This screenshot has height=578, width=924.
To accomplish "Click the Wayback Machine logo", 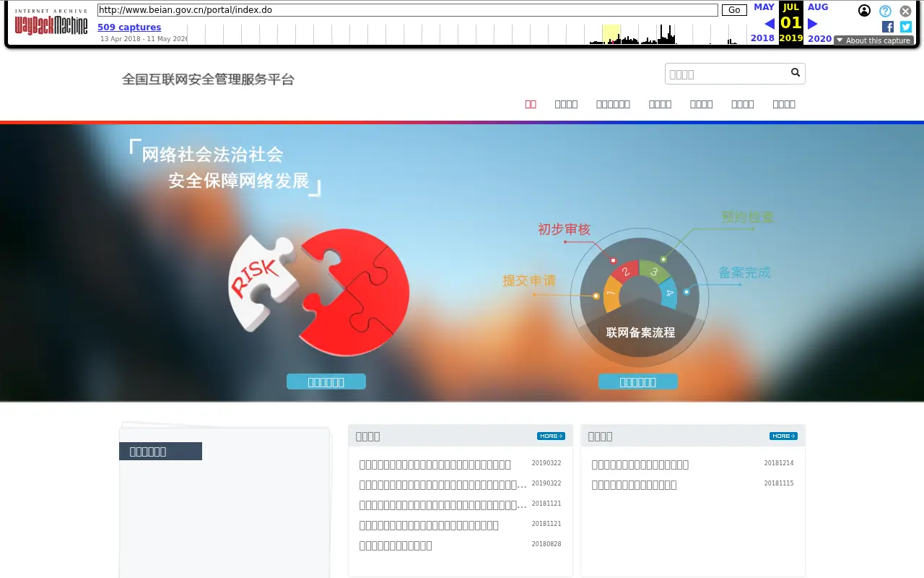I will [51, 23].
